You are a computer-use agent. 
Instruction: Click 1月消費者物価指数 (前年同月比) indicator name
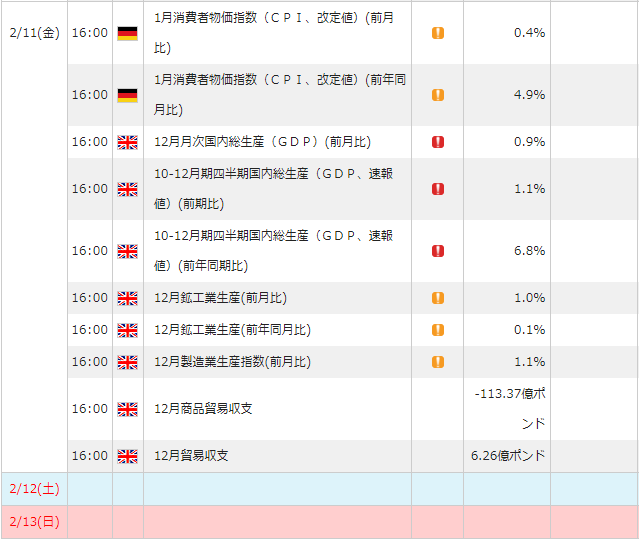[280, 95]
